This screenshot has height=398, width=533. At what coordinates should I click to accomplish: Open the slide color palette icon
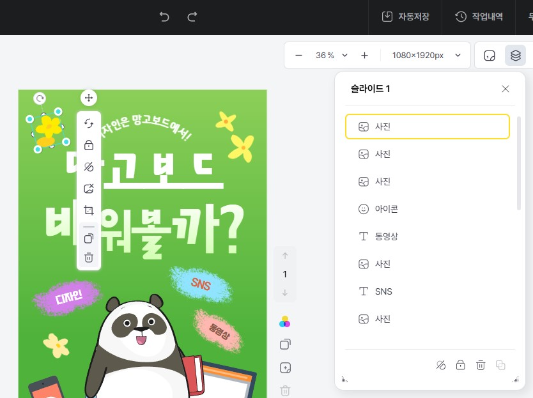[285, 322]
